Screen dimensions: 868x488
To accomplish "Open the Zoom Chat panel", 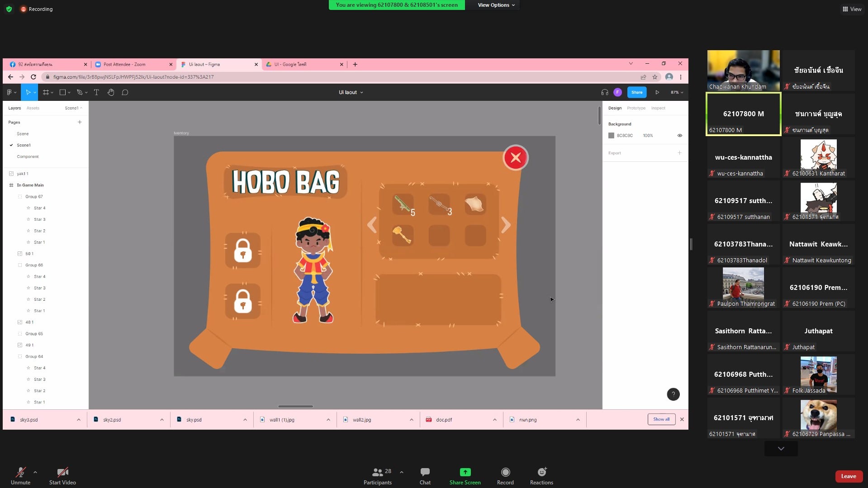I will point(425,476).
